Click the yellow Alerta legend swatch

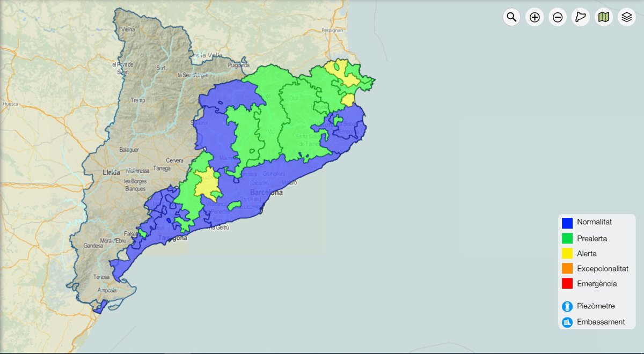pos(567,253)
